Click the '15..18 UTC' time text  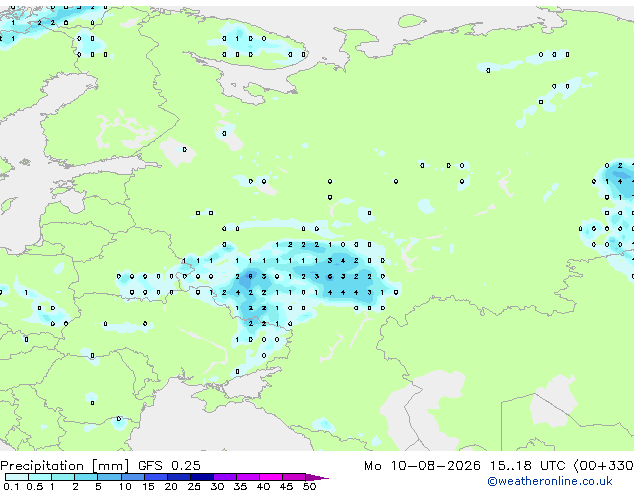pyautogui.click(x=527, y=466)
